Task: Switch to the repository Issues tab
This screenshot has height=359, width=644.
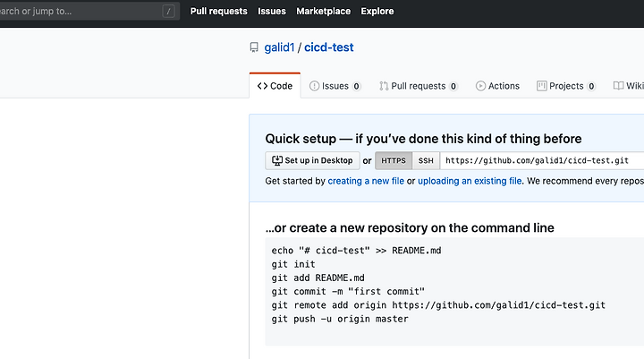Action: point(335,86)
